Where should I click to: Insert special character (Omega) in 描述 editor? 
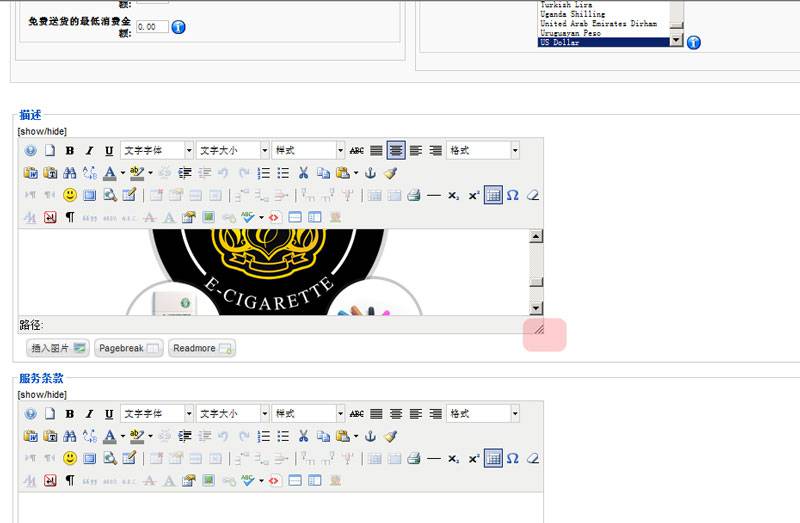[x=512, y=194]
